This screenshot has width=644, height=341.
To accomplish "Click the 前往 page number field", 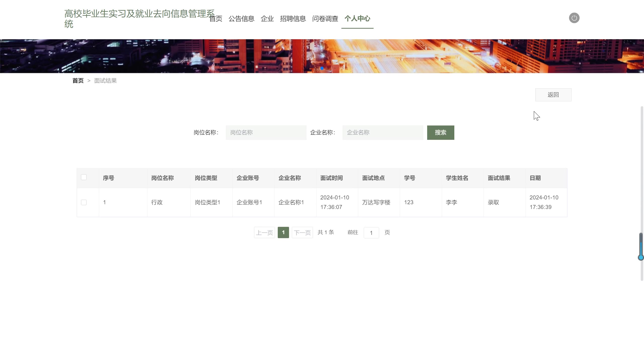I will click(371, 233).
